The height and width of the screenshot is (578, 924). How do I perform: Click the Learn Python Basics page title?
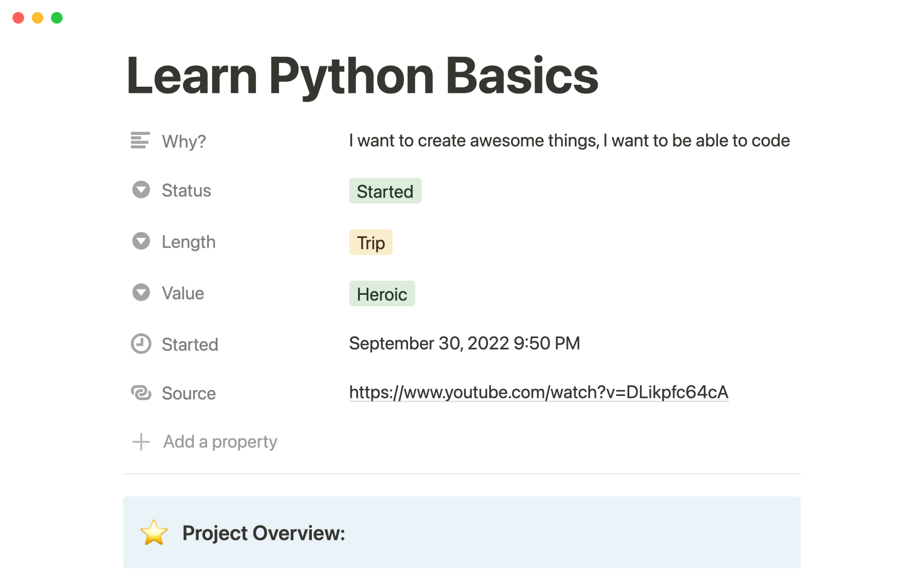point(362,76)
